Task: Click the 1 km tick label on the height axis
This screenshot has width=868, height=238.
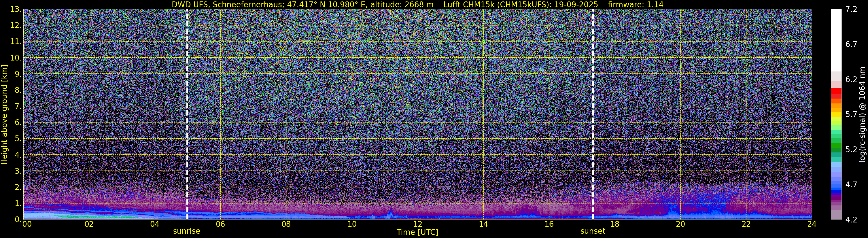Action: tap(18, 204)
